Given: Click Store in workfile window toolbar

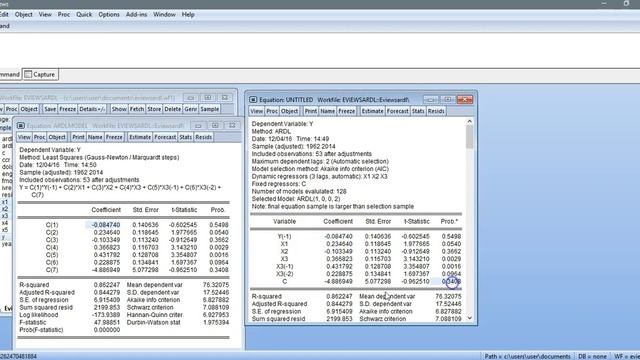Looking at the screenshot, I should 154,109.
